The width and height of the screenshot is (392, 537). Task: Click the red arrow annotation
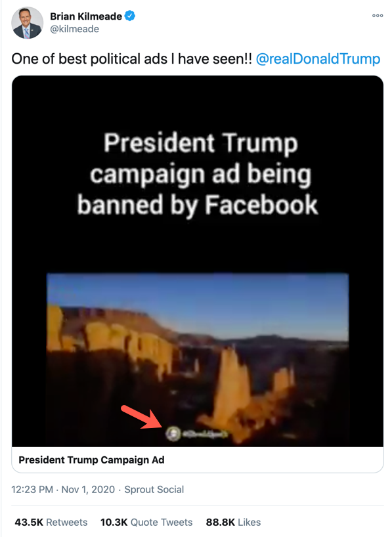(141, 417)
